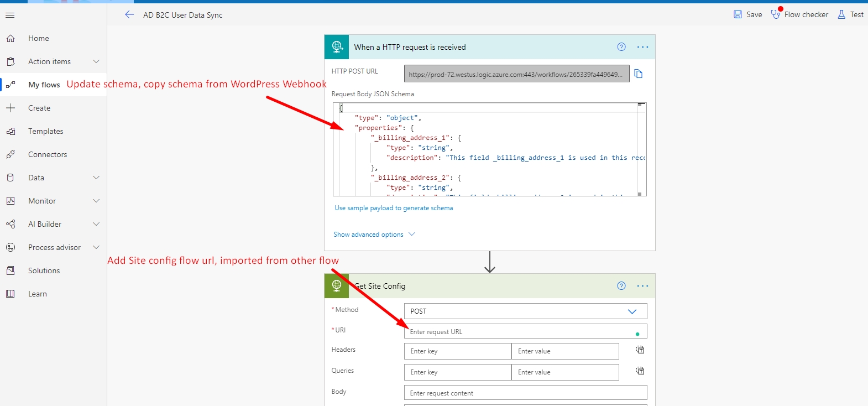Open the Method dropdown showing POST
Image resolution: width=868 pixels, height=406 pixels.
525,311
